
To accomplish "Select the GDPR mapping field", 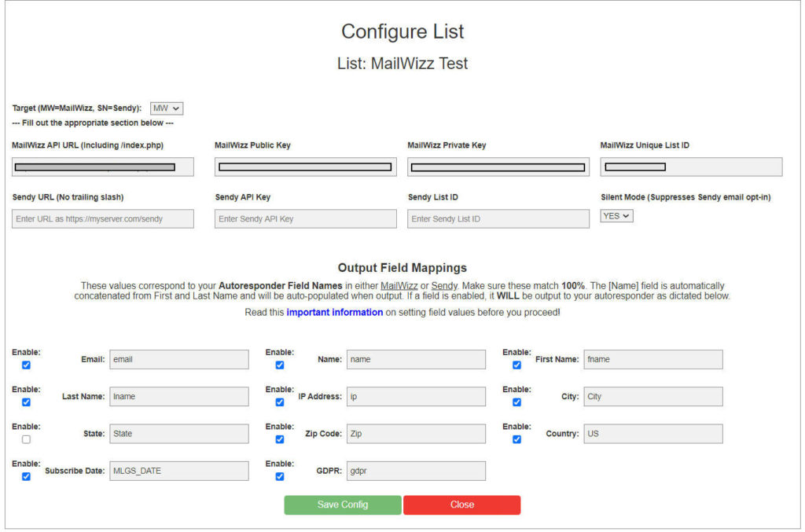I will (x=417, y=471).
